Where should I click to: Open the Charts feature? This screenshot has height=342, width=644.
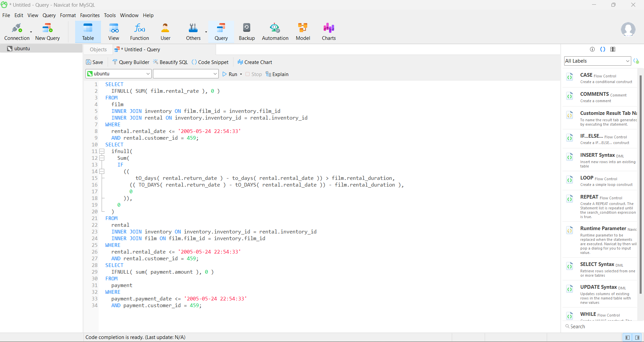pyautogui.click(x=328, y=32)
